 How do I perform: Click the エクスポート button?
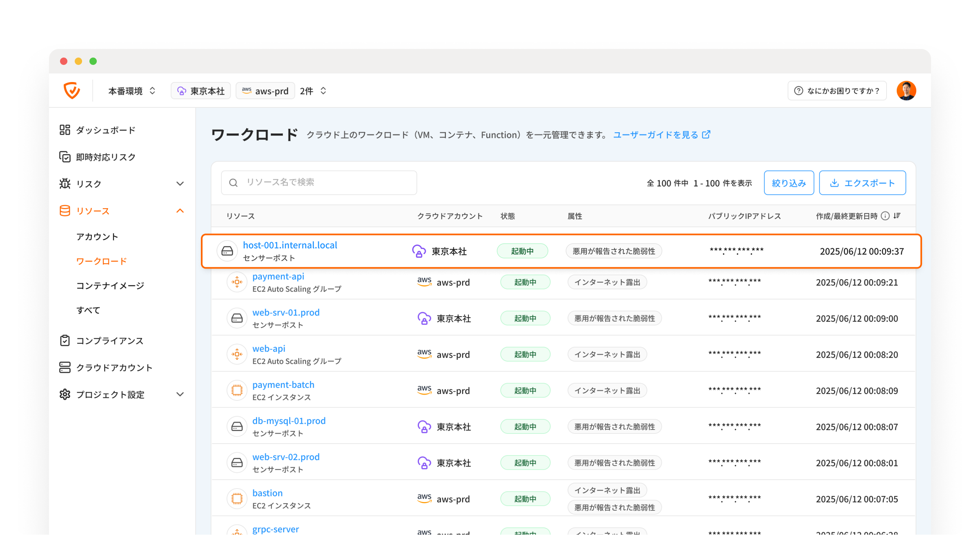pyautogui.click(x=862, y=183)
